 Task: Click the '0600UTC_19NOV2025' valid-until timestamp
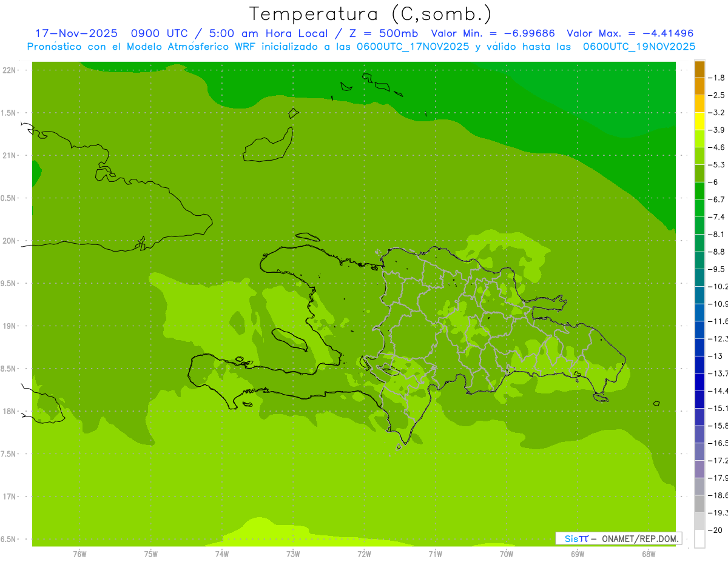639,47
